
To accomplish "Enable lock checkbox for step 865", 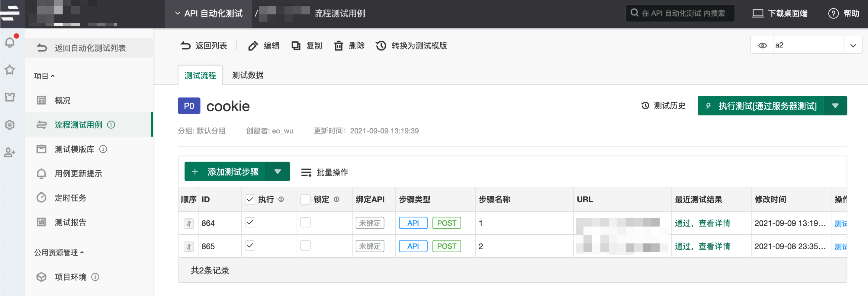I will [305, 246].
